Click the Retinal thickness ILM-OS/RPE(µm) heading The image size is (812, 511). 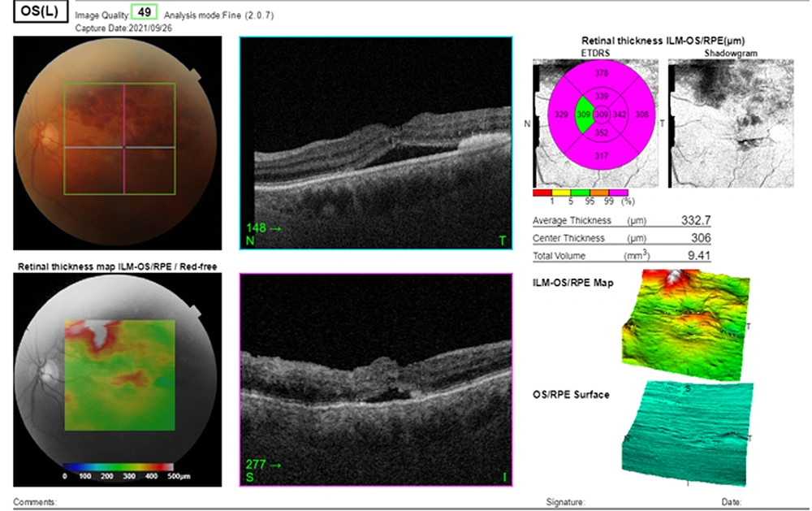pyautogui.click(x=663, y=41)
